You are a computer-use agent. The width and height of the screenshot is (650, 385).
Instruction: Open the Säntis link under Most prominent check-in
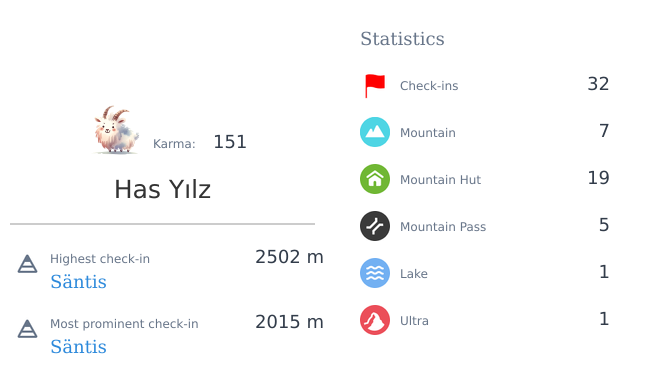78,347
